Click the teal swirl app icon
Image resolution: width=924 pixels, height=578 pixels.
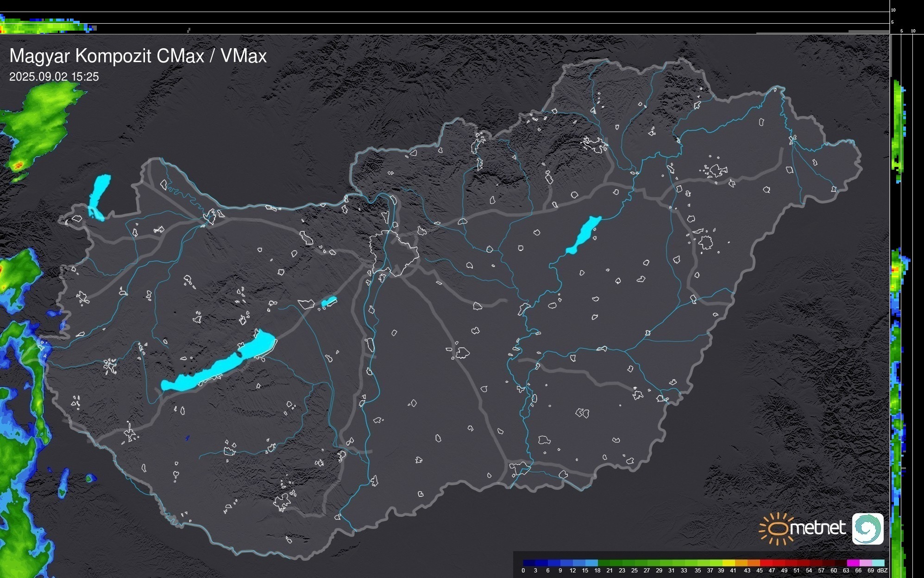point(867,528)
